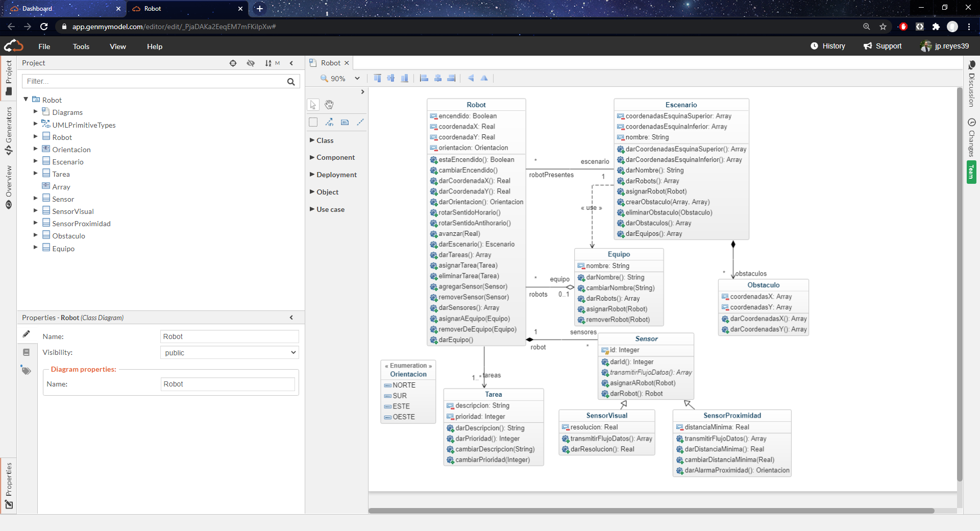Toggle the Team side panel

971,172
